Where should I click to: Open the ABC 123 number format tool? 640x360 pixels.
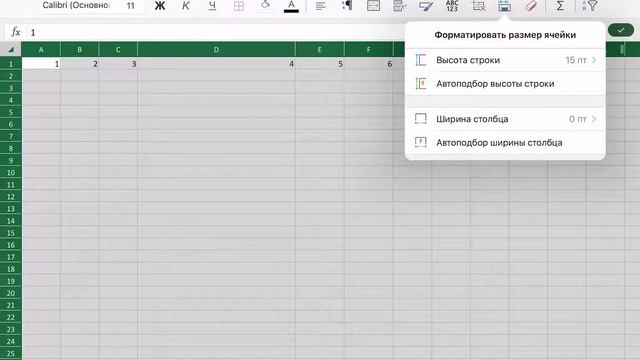tap(452, 6)
